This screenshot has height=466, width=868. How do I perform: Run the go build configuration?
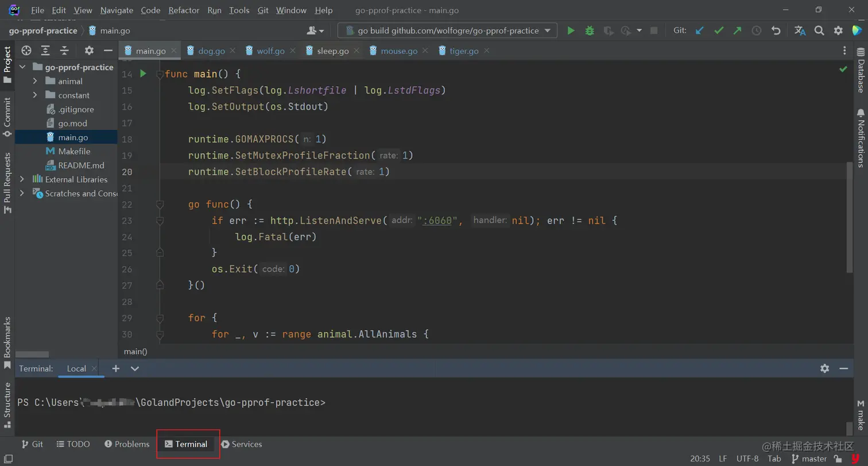pos(571,30)
